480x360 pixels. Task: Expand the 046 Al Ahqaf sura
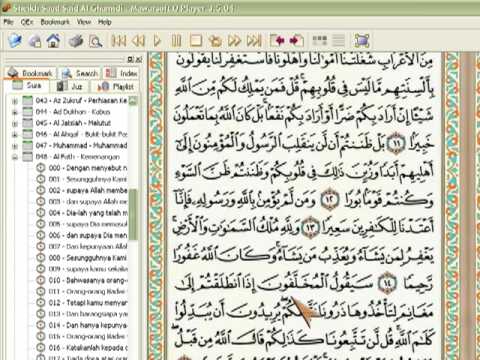point(15,134)
